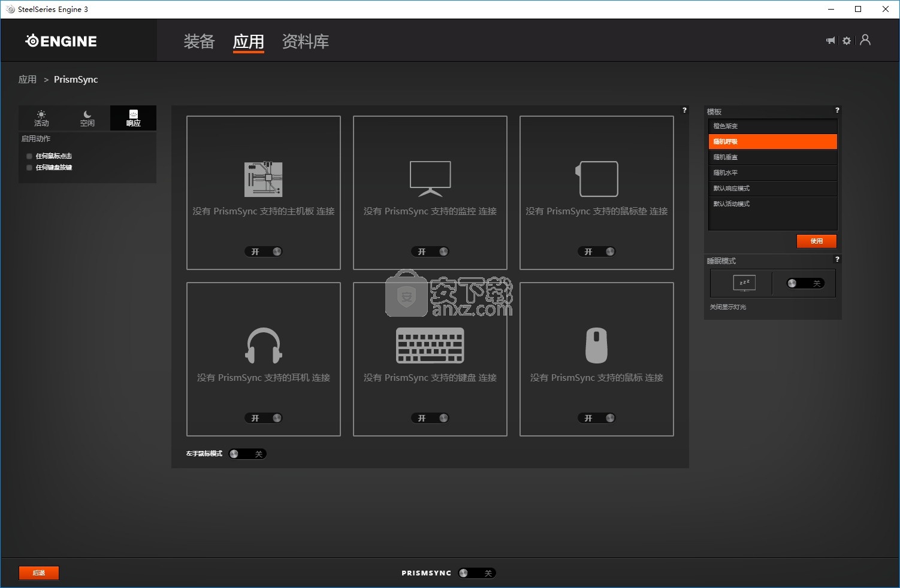This screenshot has height=588, width=900.
Task: Toggle the keyboard PrismSync switch
Action: (430, 418)
